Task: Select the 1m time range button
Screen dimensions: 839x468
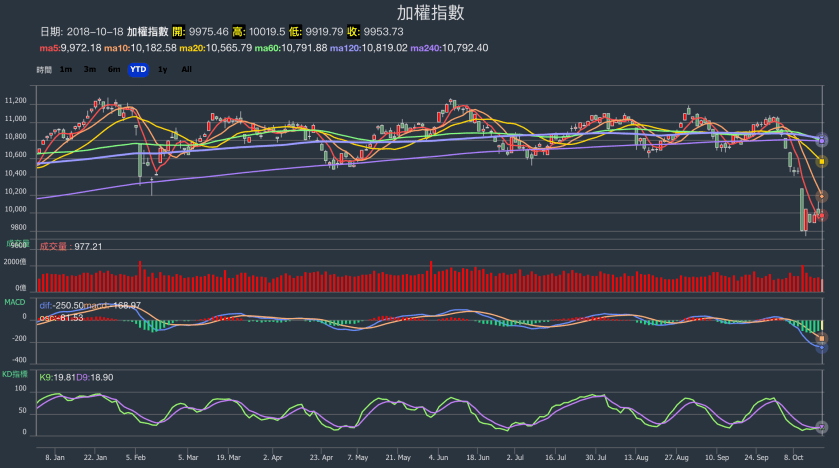Action: click(x=66, y=69)
